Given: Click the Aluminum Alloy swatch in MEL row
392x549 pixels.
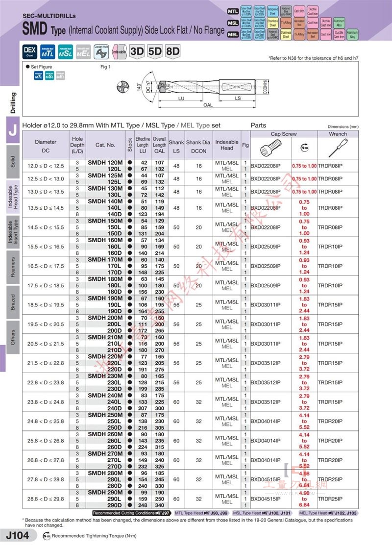Looking at the screenshot, I should pyautogui.click(x=352, y=34).
